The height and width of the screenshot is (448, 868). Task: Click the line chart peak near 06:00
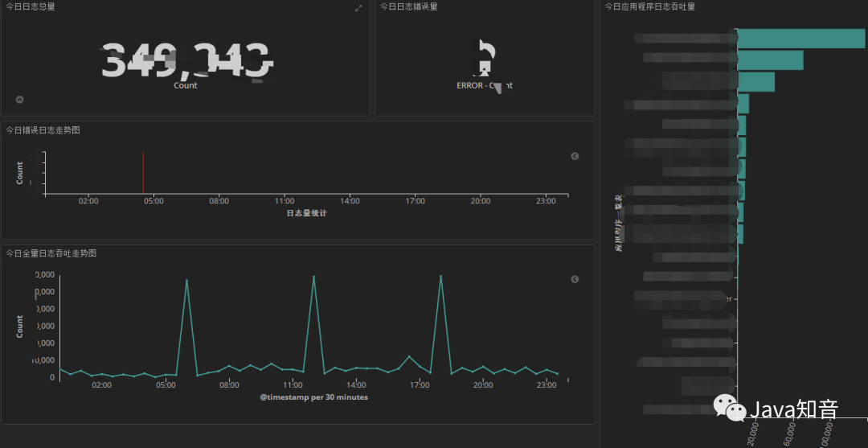[186, 281]
